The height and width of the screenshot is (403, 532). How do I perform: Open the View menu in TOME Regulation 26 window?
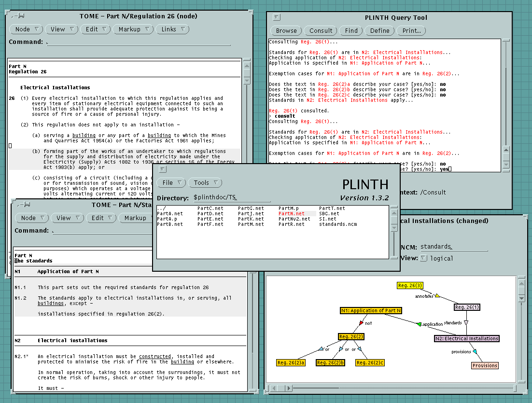coord(61,29)
